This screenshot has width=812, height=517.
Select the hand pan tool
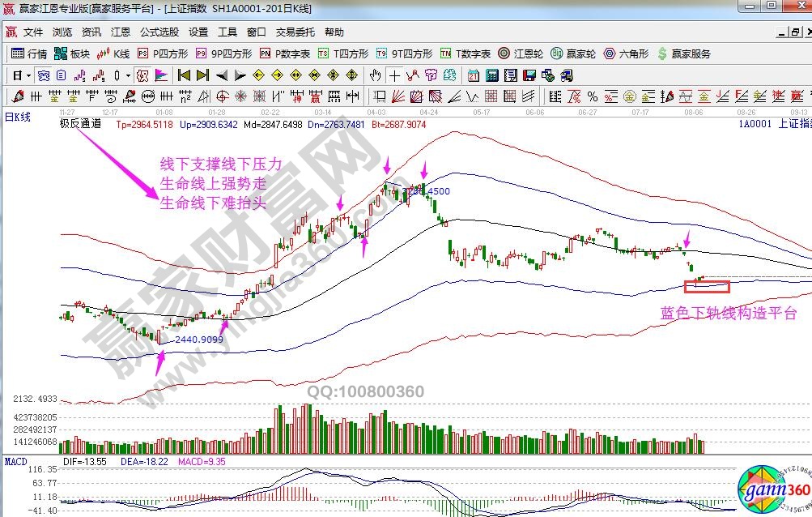click(375, 75)
